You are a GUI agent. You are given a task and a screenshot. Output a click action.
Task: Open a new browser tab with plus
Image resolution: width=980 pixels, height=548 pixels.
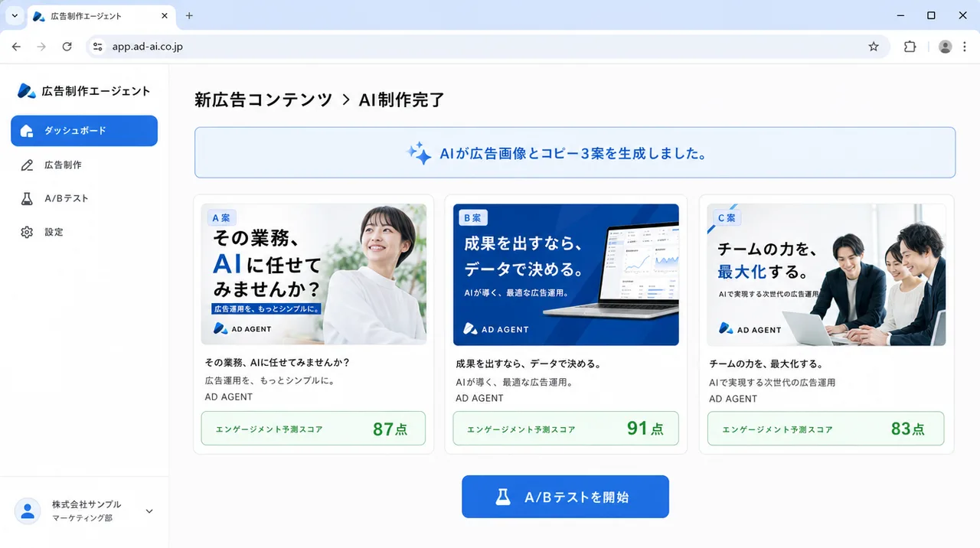pos(189,15)
